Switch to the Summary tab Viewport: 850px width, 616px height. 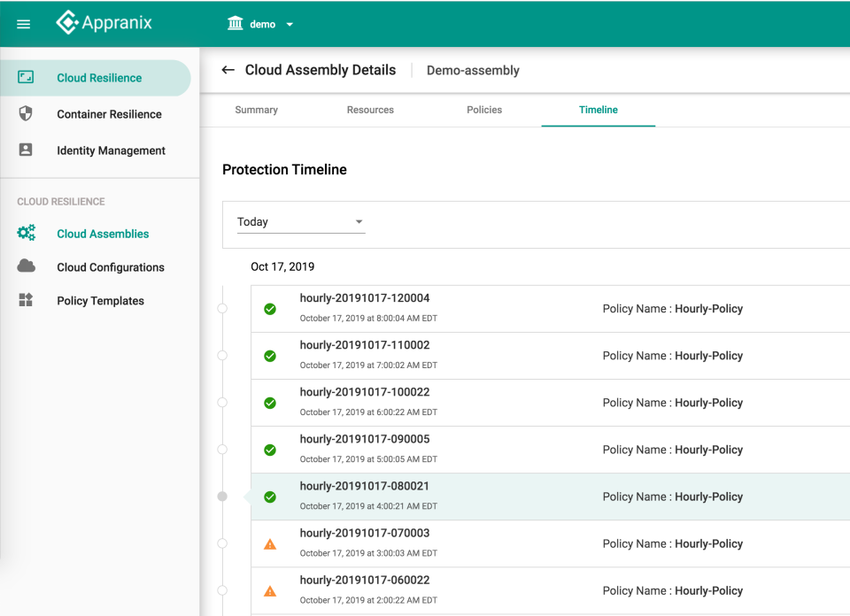point(256,110)
